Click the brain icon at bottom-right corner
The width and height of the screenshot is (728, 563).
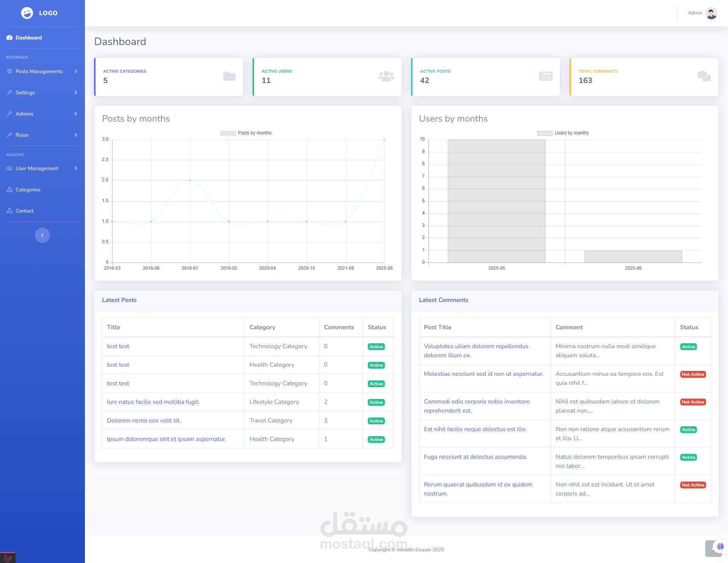720,546
